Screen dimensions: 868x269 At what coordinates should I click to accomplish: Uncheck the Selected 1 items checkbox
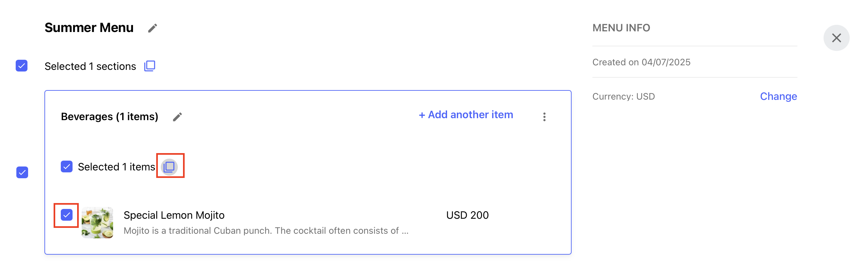(66, 166)
